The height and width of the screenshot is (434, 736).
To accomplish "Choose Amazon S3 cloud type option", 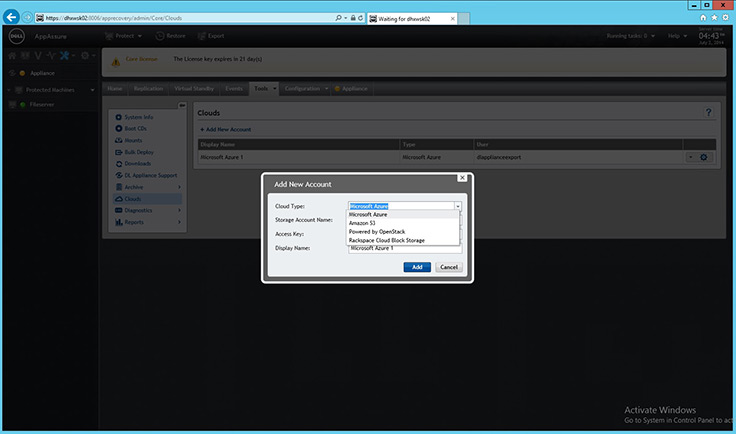I will pos(403,223).
